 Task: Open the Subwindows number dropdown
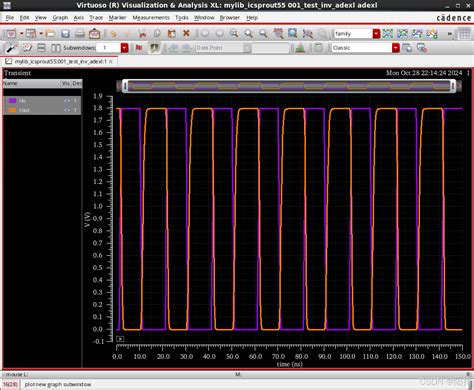tap(124, 48)
